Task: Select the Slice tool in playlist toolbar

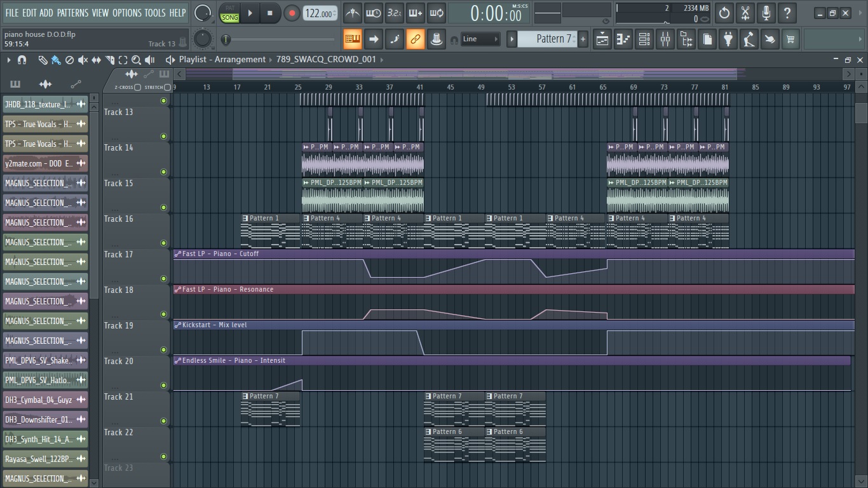Action: click(109, 60)
